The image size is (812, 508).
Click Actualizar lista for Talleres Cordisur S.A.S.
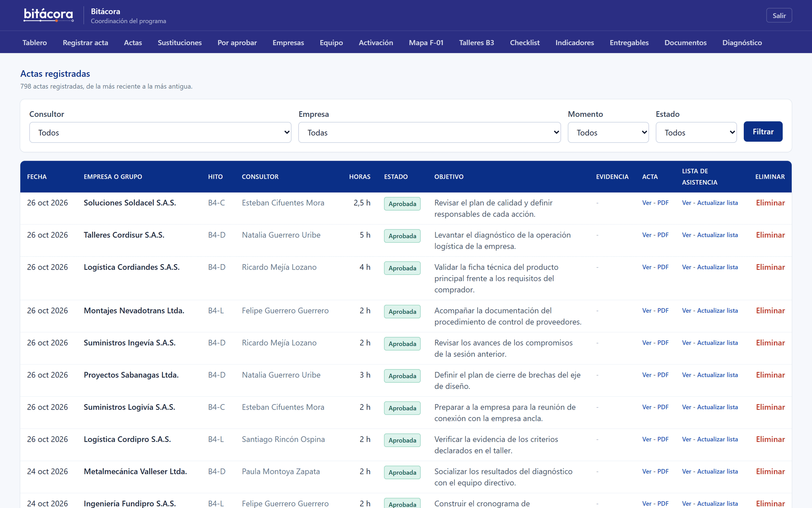[717, 235]
